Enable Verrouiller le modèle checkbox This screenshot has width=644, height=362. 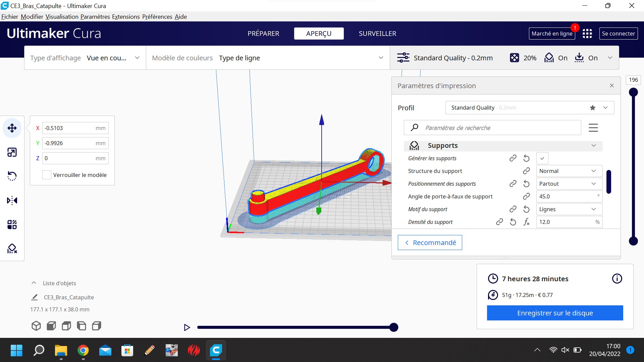(x=47, y=175)
